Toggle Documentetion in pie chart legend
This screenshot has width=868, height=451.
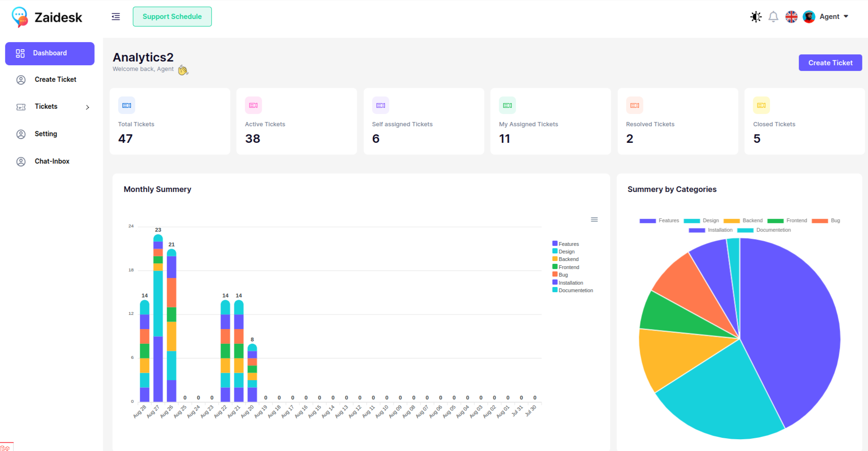(764, 230)
